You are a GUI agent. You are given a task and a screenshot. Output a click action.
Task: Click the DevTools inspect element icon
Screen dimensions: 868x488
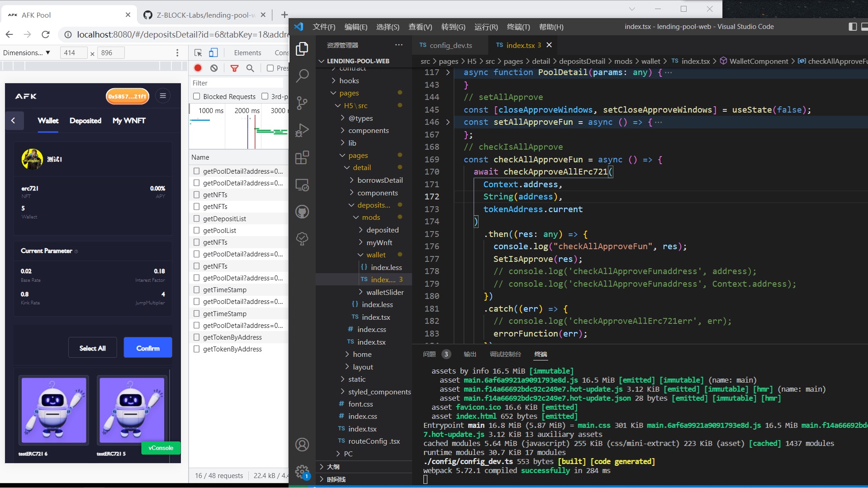(198, 53)
